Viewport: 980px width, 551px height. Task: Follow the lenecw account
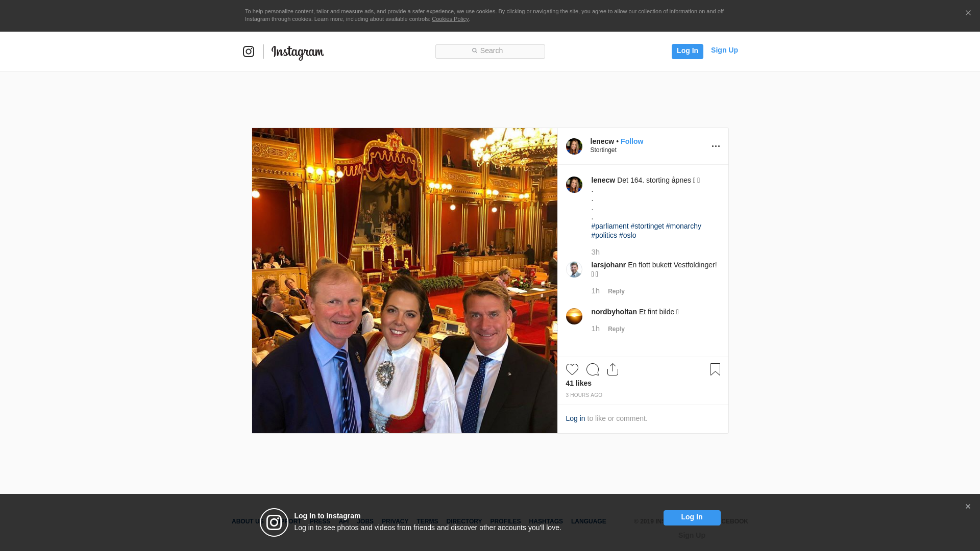(632, 141)
